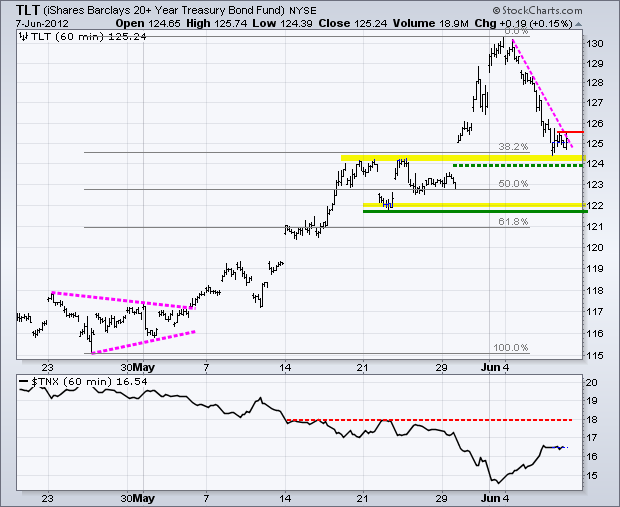Click the short red resistance line near 125.5
Viewport: 620px width, 507px height.
pos(570,132)
